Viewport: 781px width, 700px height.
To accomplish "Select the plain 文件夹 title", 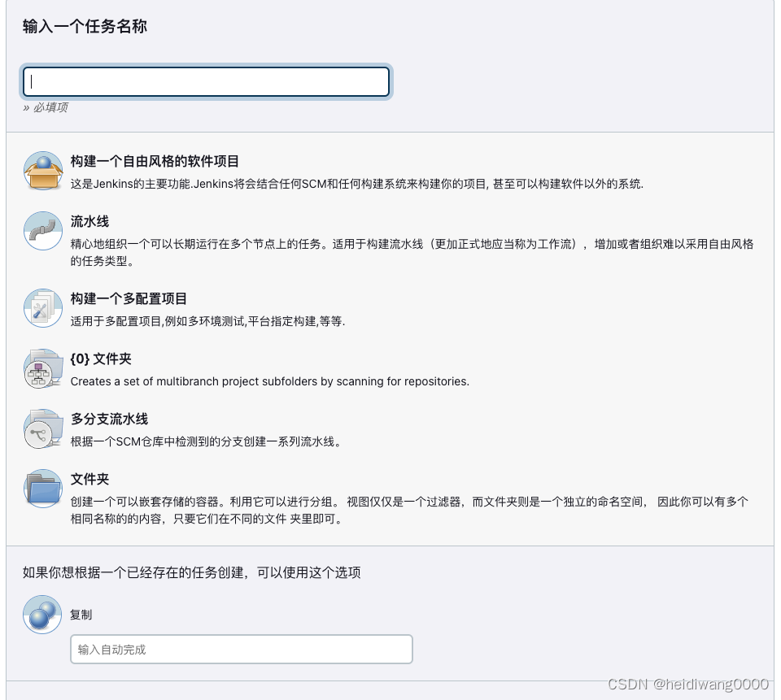I will pyautogui.click(x=89, y=479).
